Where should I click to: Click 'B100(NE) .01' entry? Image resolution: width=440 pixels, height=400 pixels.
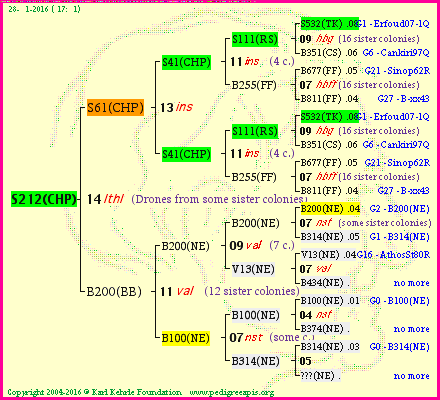click(330, 301)
